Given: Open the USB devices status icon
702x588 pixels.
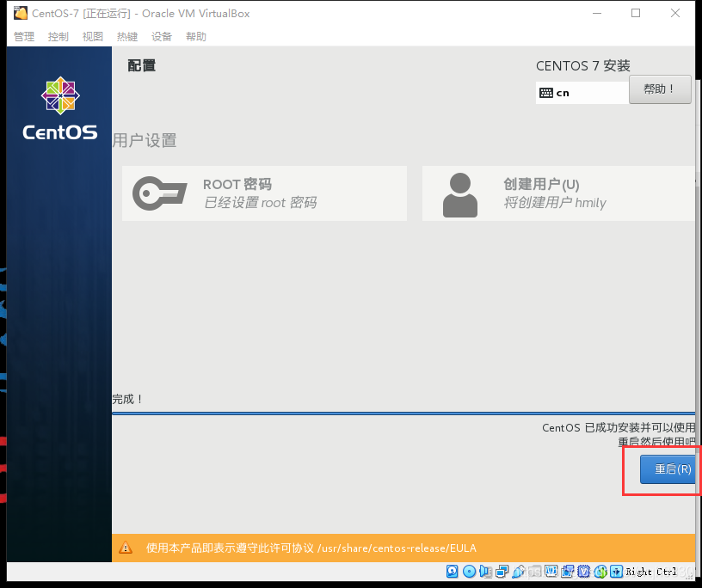Looking at the screenshot, I should (x=518, y=572).
